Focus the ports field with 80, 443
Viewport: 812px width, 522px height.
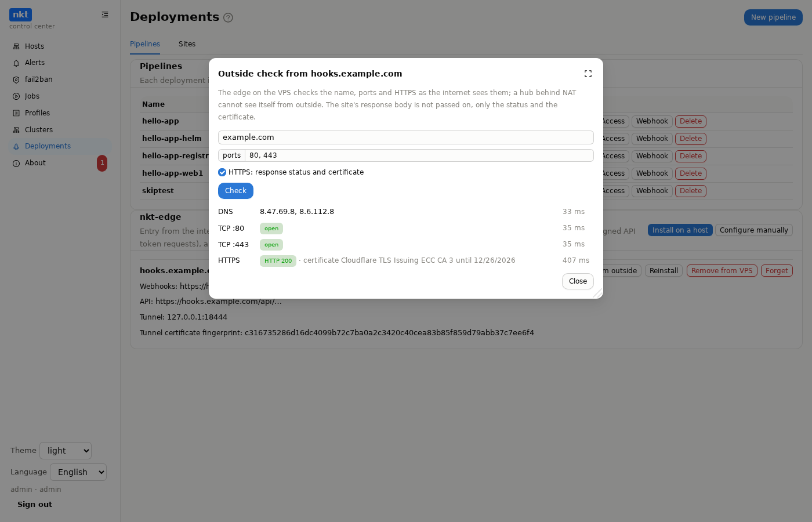(x=419, y=155)
